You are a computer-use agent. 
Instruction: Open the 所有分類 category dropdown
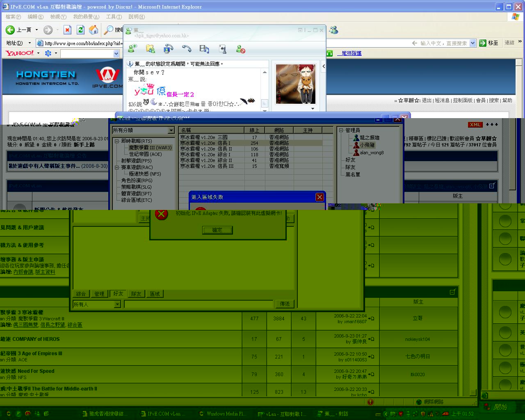[171, 130]
